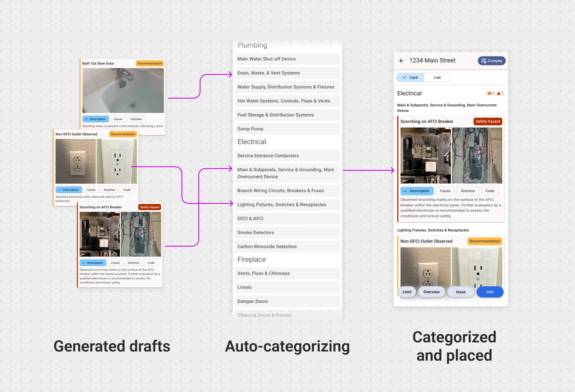The image size is (575, 392).
Task: Select Card view toggle
Action: point(410,77)
